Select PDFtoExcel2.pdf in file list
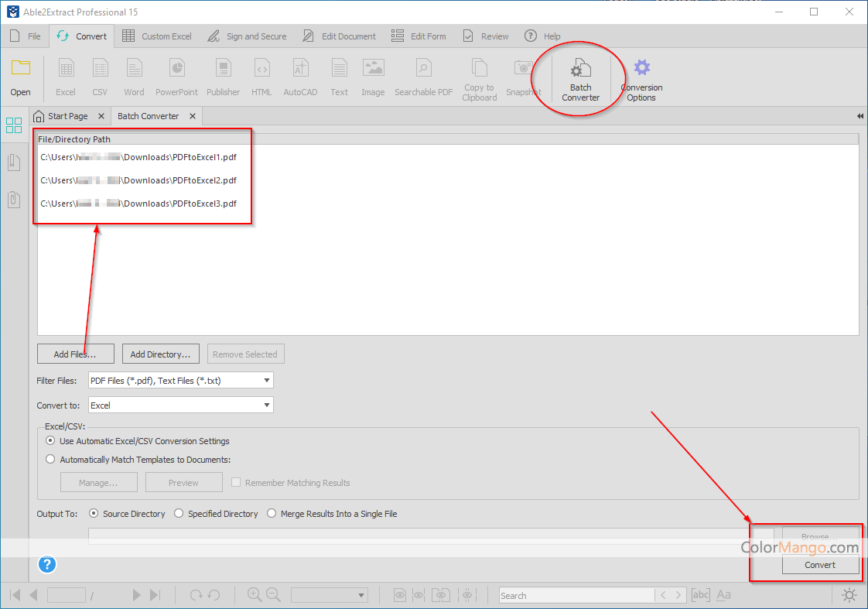The image size is (868, 609). 139,180
